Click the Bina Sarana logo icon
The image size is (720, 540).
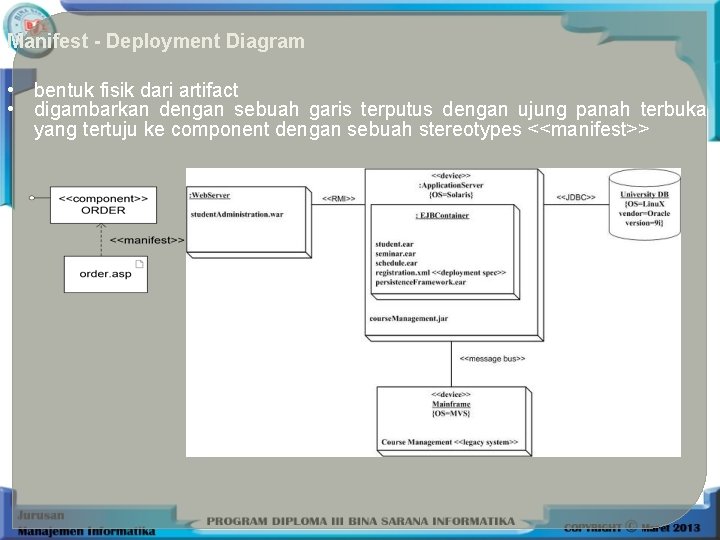(x=29, y=28)
